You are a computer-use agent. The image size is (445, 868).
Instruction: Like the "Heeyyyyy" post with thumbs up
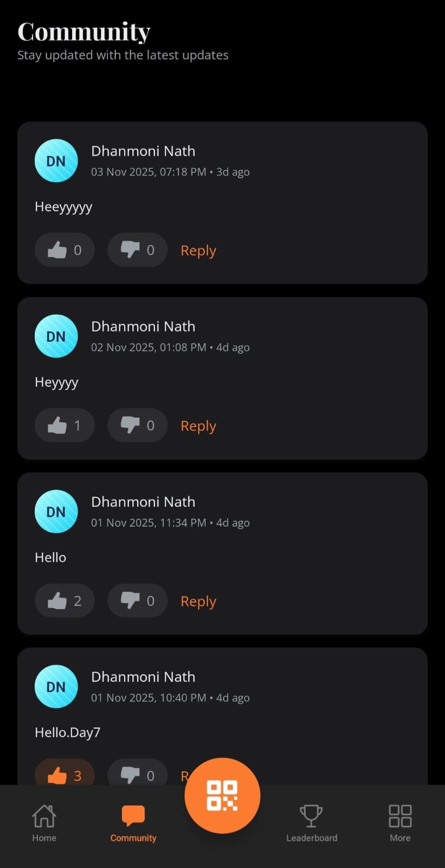click(65, 250)
